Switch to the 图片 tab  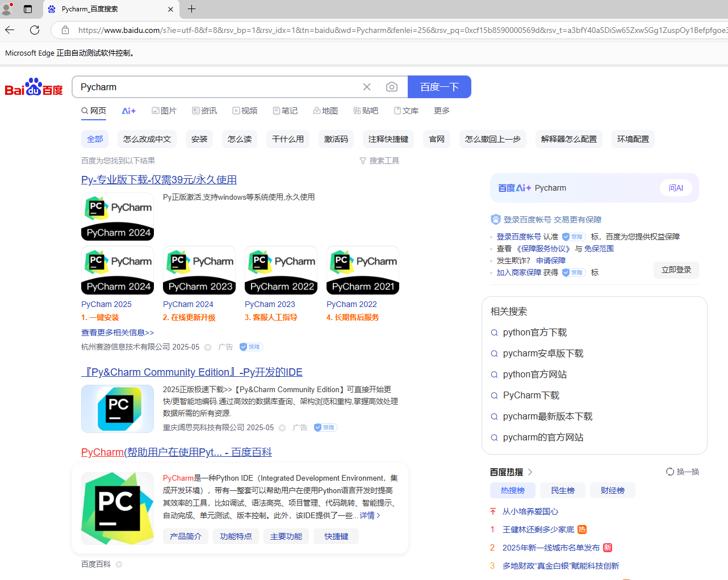point(164,111)
